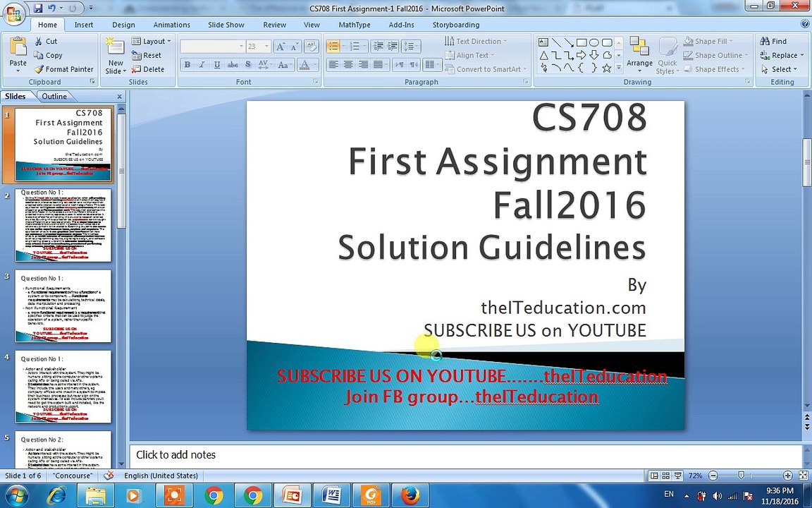The image size is (812, 508).
Task: Click the Office Button orb
Action: click(x=15, y=14)
